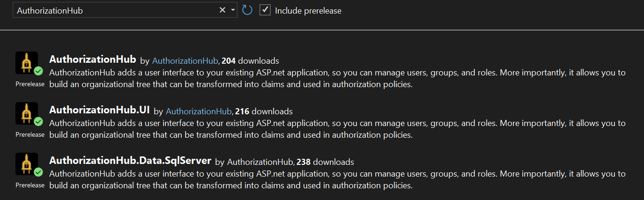This screenshot has height=200, width=644.
Task: Open the AuthorizationHub package title
Action: point(92,59)
